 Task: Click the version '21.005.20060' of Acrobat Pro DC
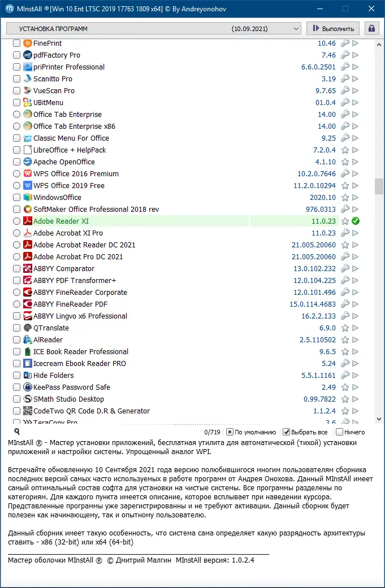pyautogui.click(x=314, y=257)
